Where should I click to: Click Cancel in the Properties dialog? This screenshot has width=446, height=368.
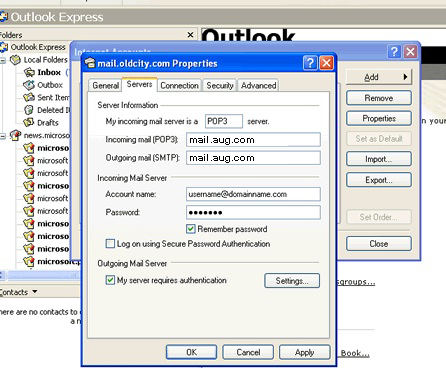tap(248, 352)
